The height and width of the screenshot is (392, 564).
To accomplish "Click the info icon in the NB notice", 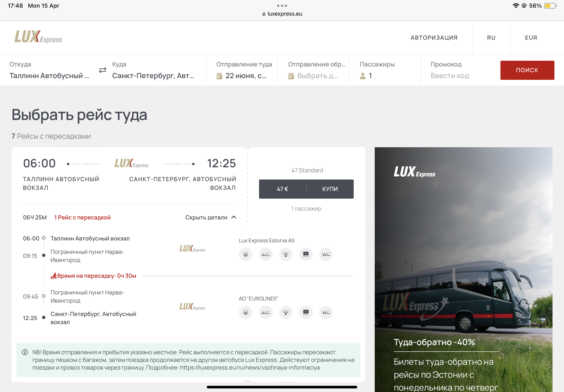I will [x=25, y=352].
